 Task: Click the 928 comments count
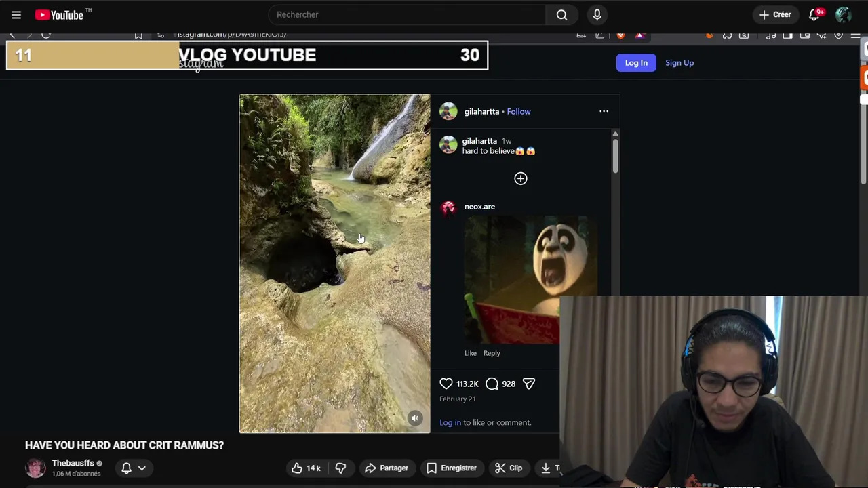509,384
